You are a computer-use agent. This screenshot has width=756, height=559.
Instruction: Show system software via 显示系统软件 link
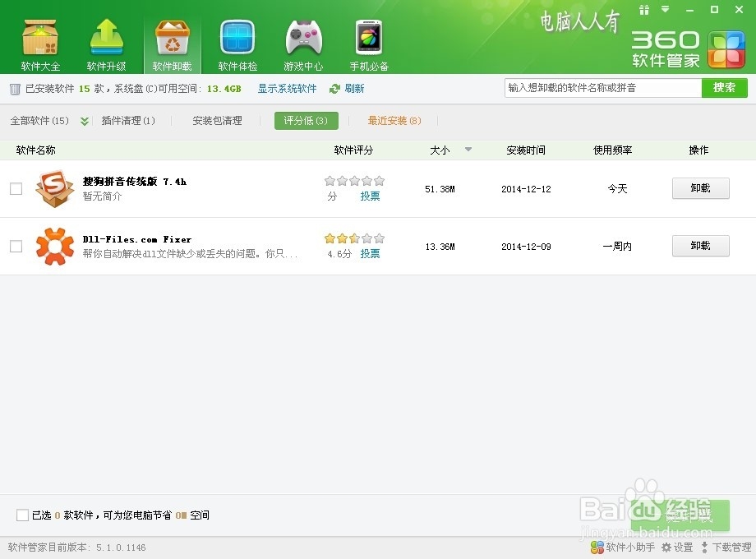pyautogui.click(x=287, y=88)
